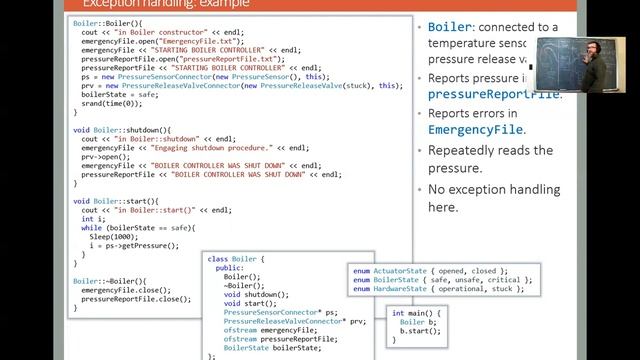Viewport: 640px width, 360px height.
Task: Click the "emergencyFile.close();" line
Action: click(x=126, y=291)
